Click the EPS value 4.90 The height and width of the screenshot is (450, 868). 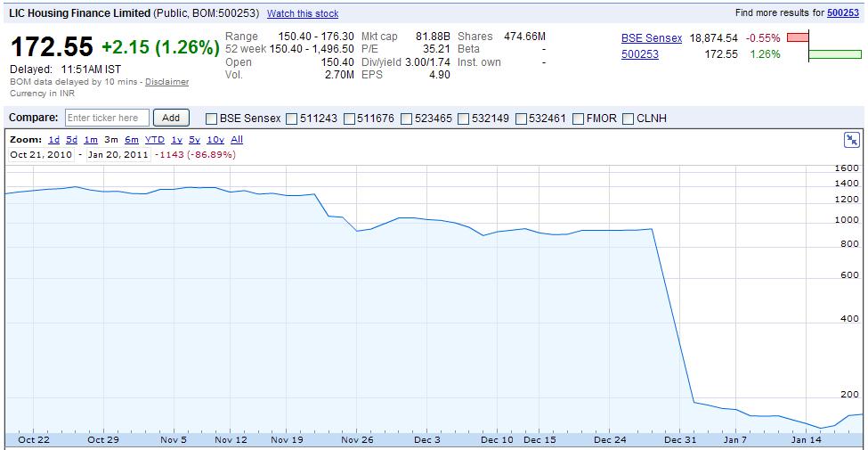tap(440, 75)
